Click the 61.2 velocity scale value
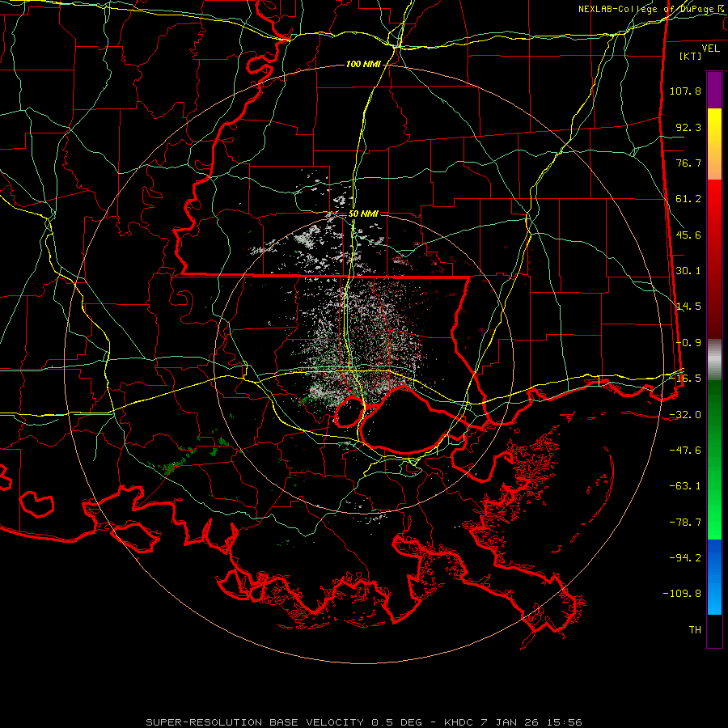 [x=688, y=199]
